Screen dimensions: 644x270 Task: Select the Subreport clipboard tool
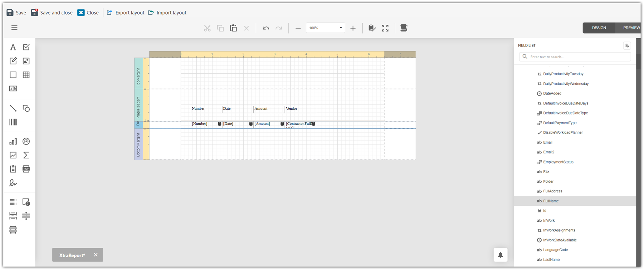[13, 169]
